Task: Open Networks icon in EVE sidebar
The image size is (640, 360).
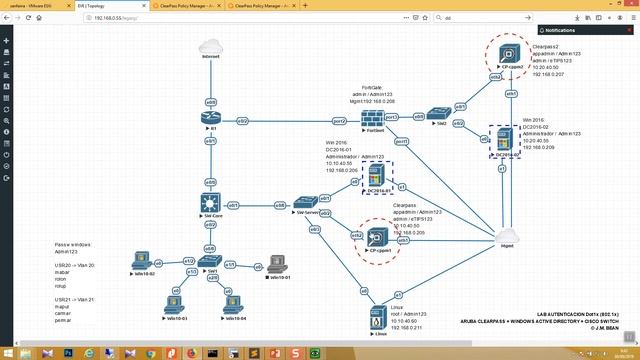Action: (x=6, y=64)
